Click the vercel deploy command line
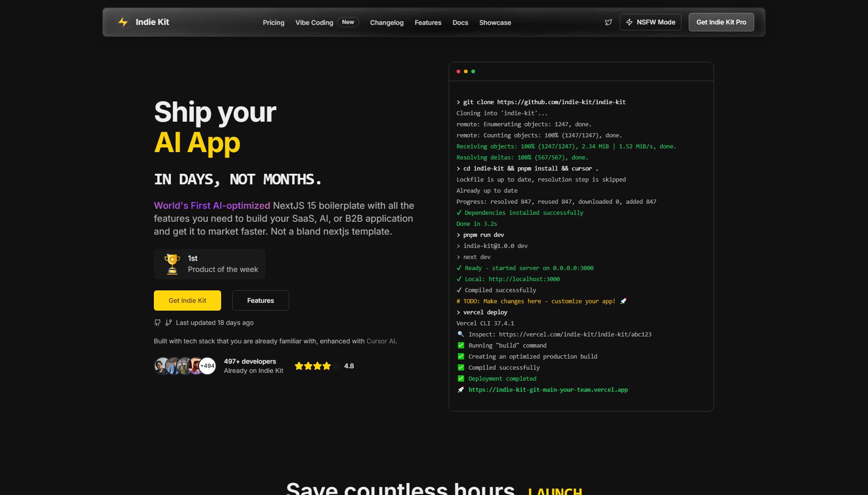The image size is (868, 495). [481, 312]
